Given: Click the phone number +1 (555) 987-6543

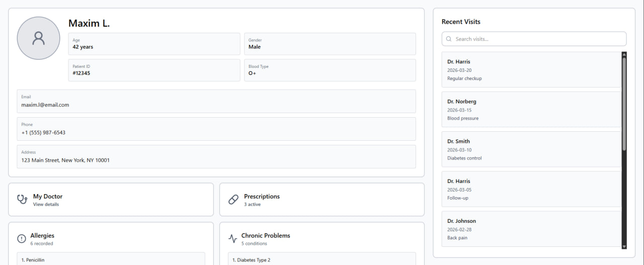Looking at the screenshot, I should click(x=43, y=133).
